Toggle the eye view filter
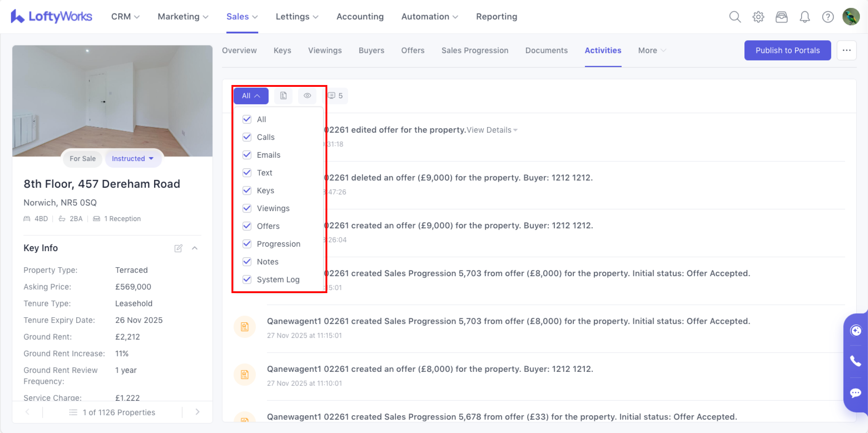868x433 pixels. coord(307,96)
